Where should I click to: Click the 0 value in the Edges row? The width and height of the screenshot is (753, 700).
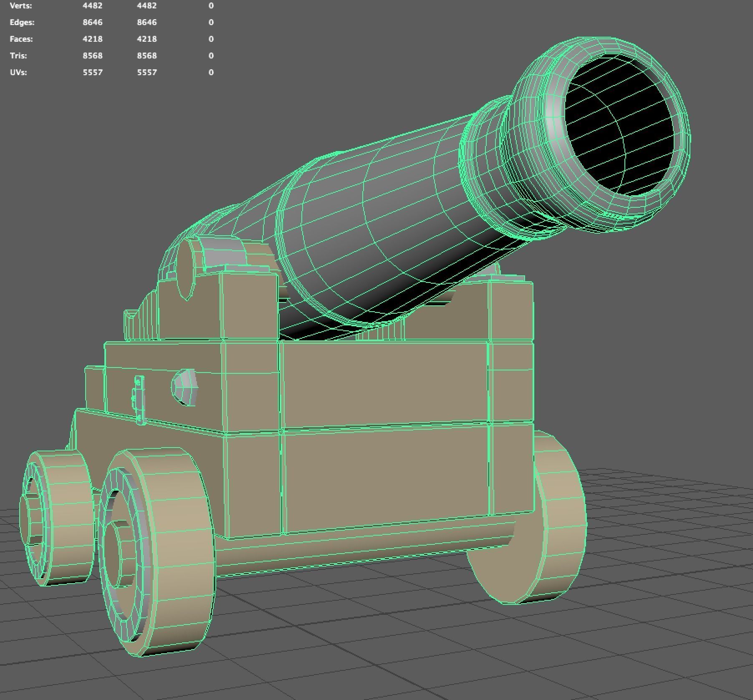click(211, 23)
